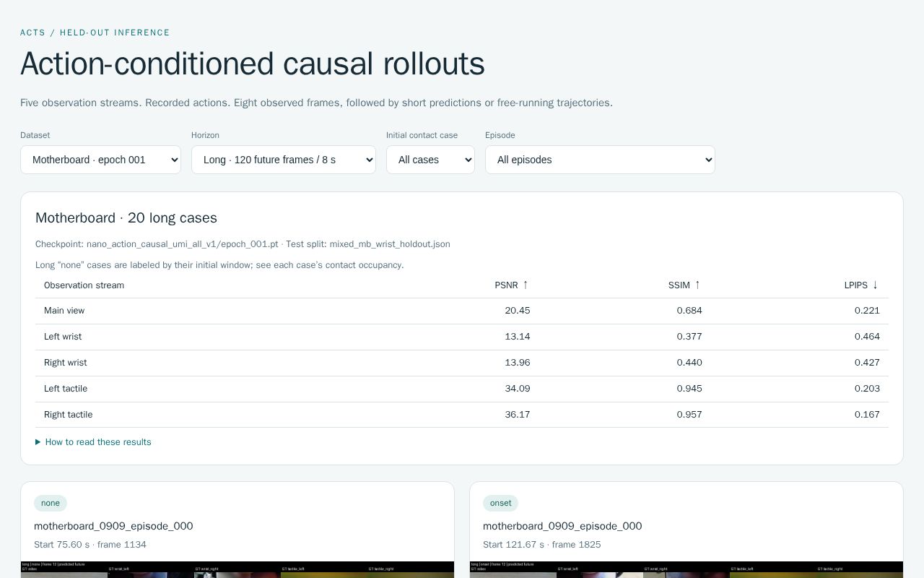Click 'Start 75.60 s · frame 1134' text
The width and height of the screenshot is (924, 578).
[90, 545]
